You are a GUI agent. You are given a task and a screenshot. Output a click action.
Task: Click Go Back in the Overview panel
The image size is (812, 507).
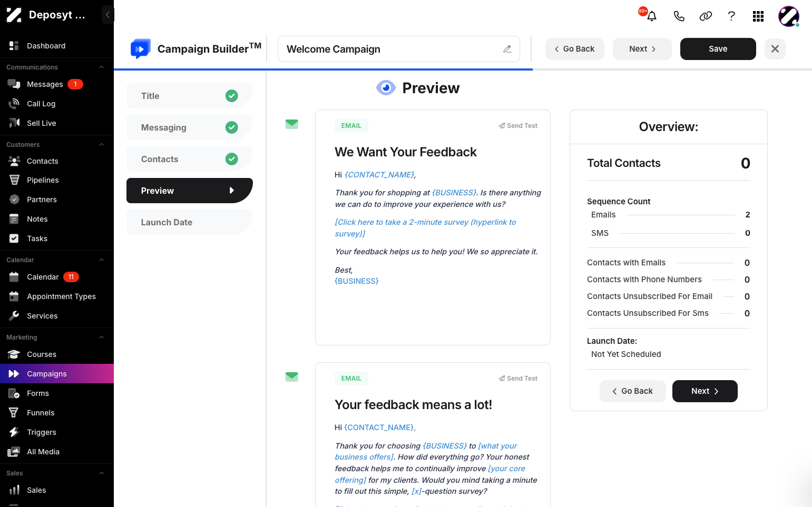coord(633,391)
